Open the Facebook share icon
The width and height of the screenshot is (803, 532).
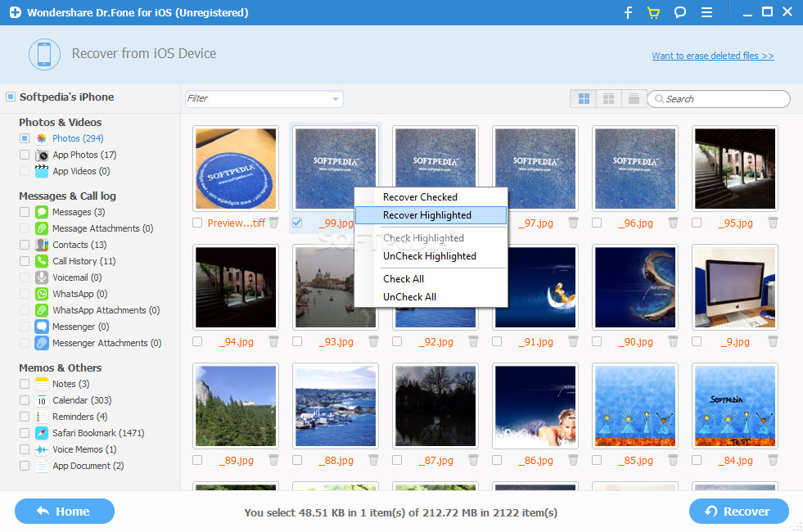(x=629, y=12)
